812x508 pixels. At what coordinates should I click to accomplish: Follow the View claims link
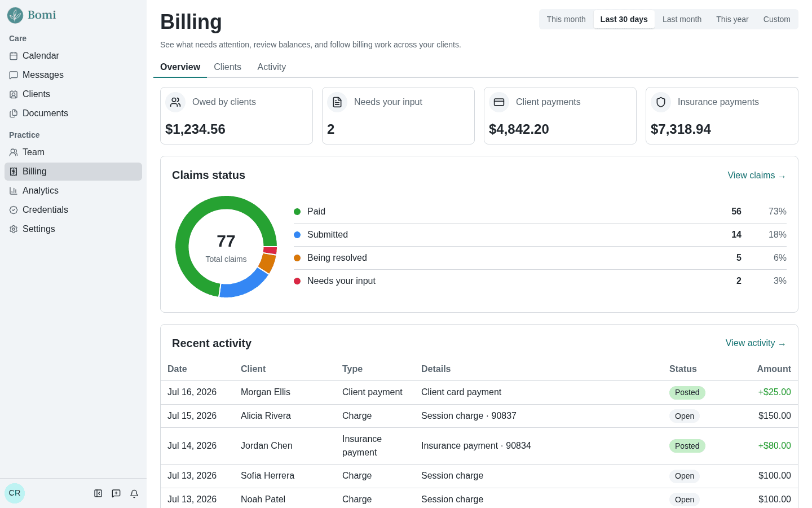pos(757,176)
